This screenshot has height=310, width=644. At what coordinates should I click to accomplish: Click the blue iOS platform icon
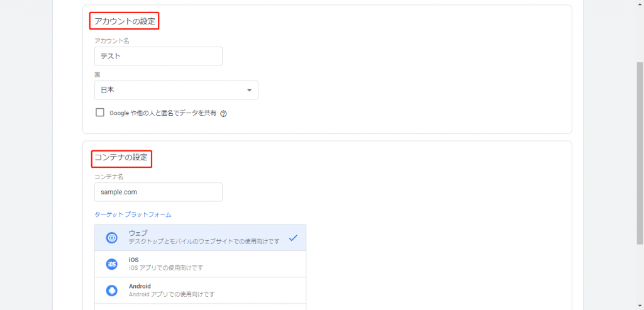coord(112,264)
